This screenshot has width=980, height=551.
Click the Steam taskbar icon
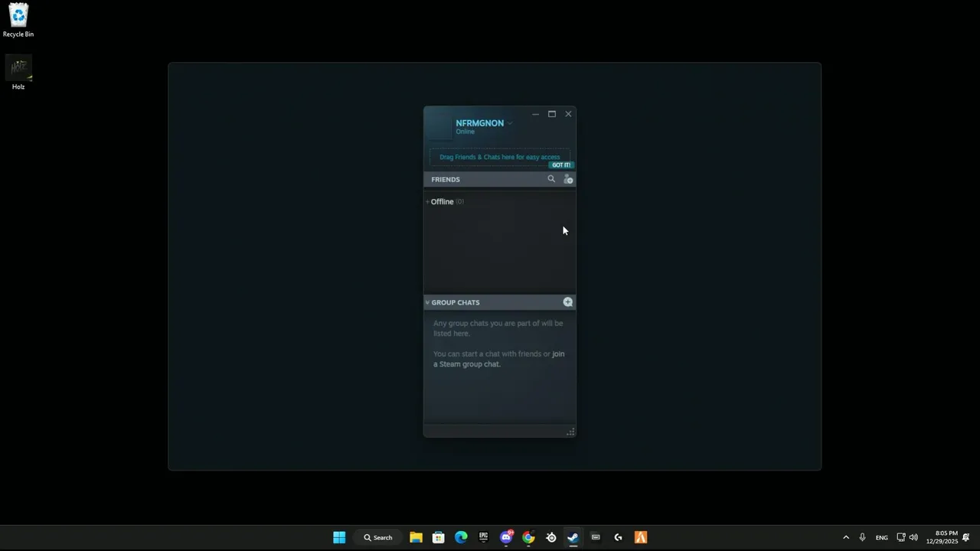click(573, 537)
